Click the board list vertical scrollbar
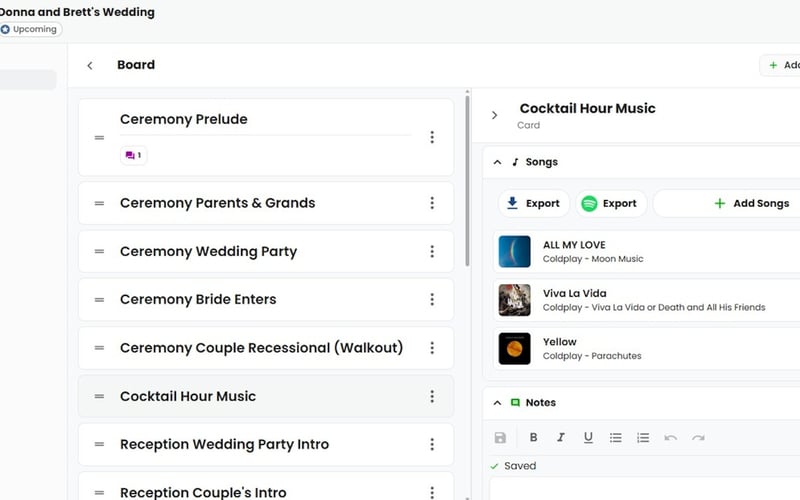This screenshot has height=500, width=800. point(467,181)
